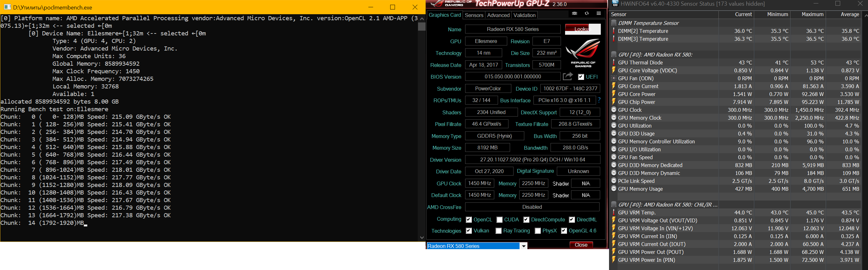Take a GPU-Z screenshot with the camera icon
The width and height of the screenshot is (868, 270).
coord(575,14)
